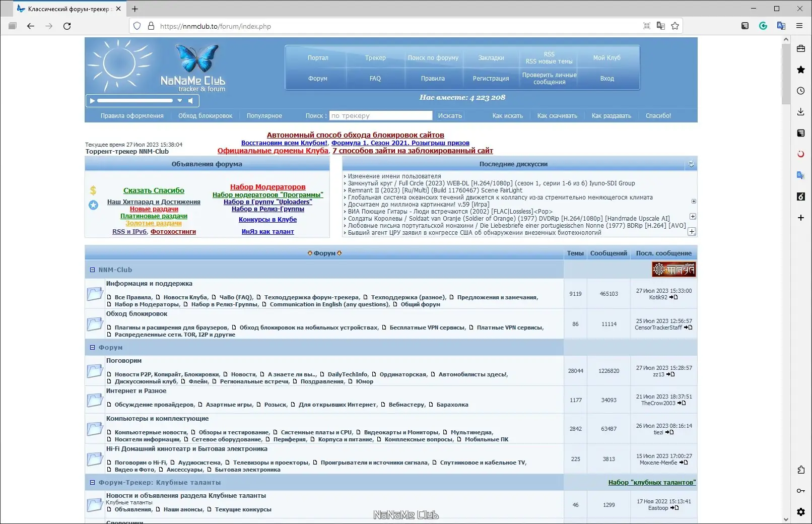Viewport: 812px width, 524px height.
Task: Open Поиск по форуму
Action: pyautogui.click(x=433, y=58)
